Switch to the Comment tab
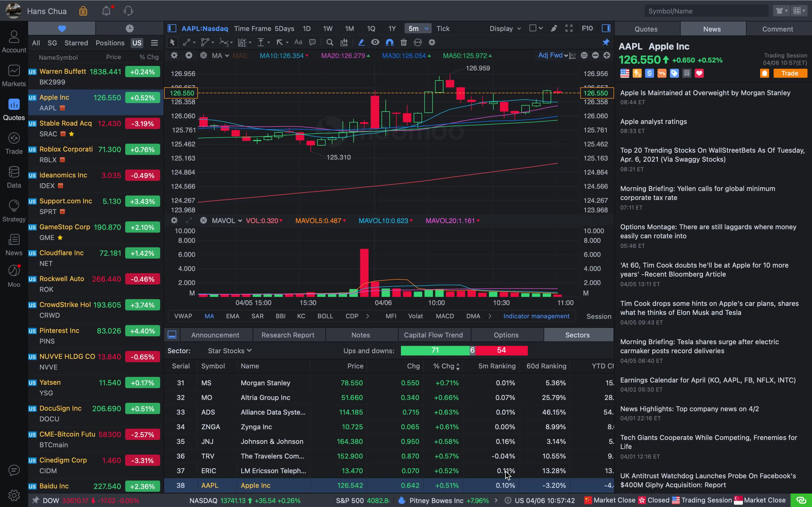The height and width of the screenshot is (507, 812). [x=778, y=29]
